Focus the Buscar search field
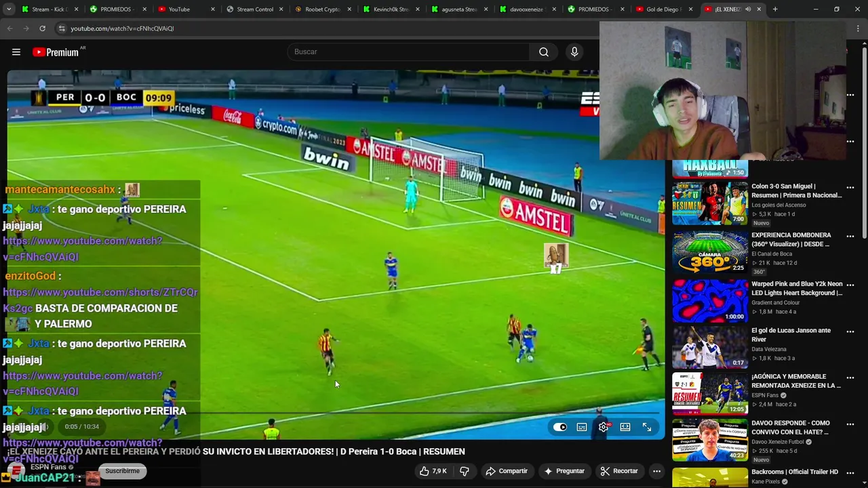 tap(408, 52)
